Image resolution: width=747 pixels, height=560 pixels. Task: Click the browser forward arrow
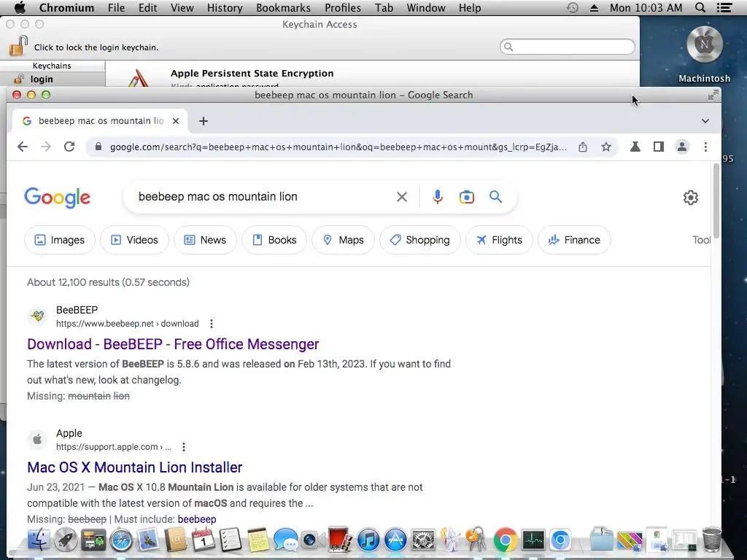46,147
